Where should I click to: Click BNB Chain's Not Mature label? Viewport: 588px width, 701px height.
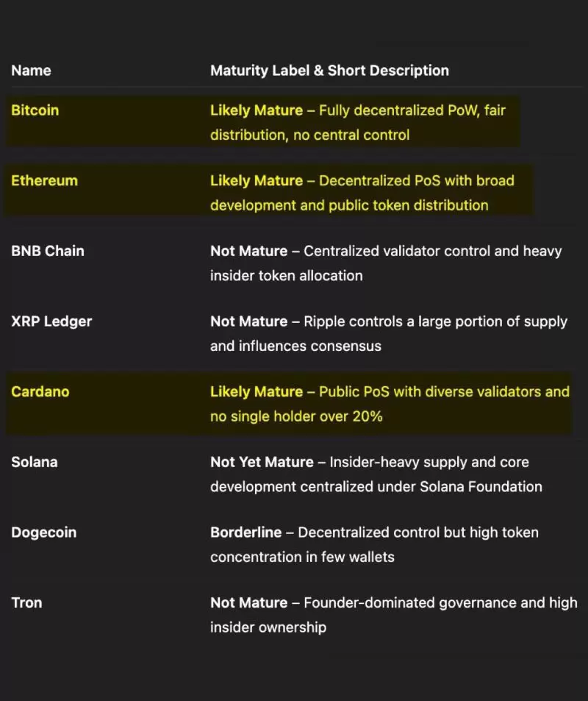click(249, 251)
